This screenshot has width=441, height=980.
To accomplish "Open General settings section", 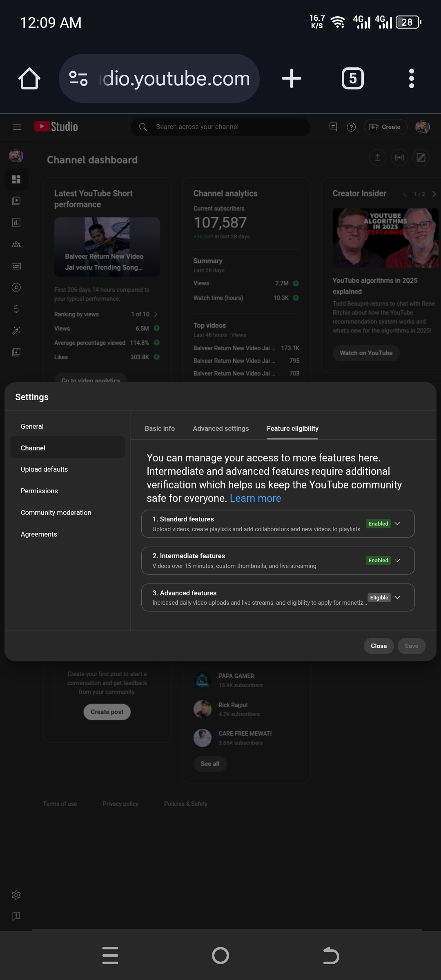I will [x=67, y=426].
